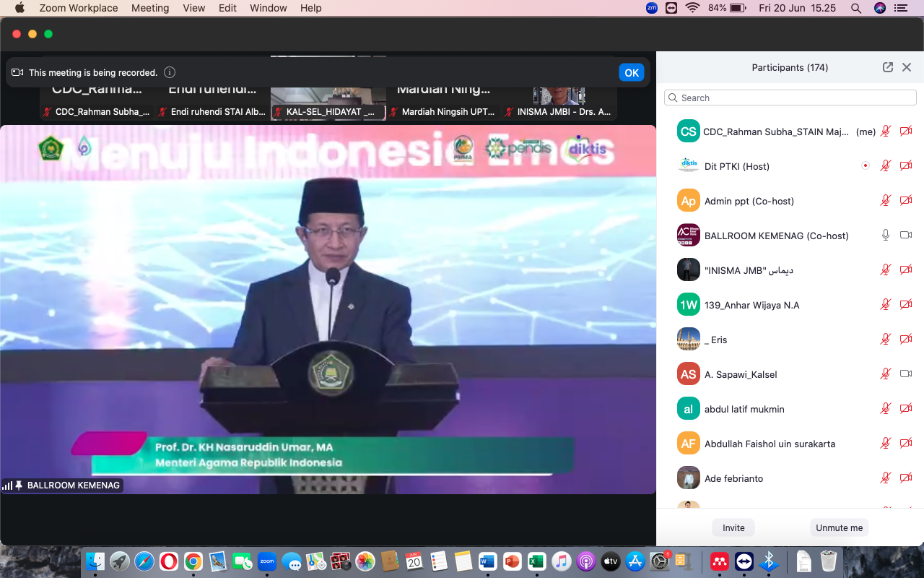Click the CS avatar of CDC_Rahman Subha
Image resolution: width=924 pixels, height=578 pixels.
pyautogui.click(x=689, y=131)
